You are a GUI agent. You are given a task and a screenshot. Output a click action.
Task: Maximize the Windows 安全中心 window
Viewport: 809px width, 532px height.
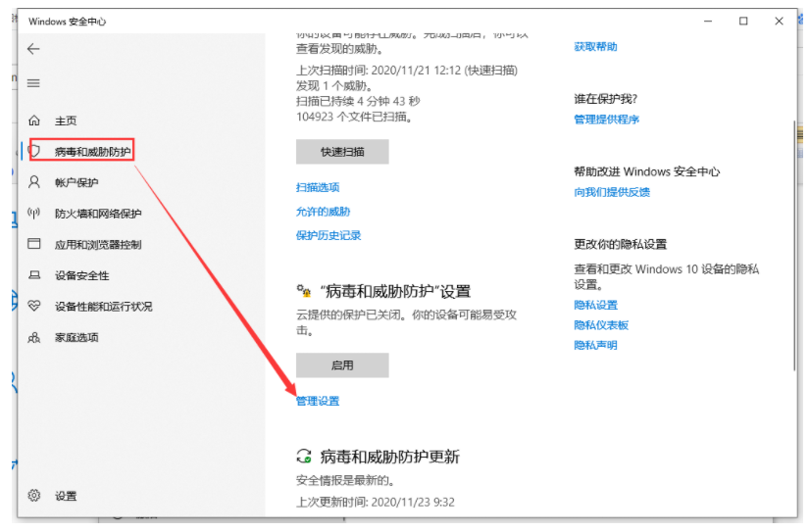pos(743,22)
